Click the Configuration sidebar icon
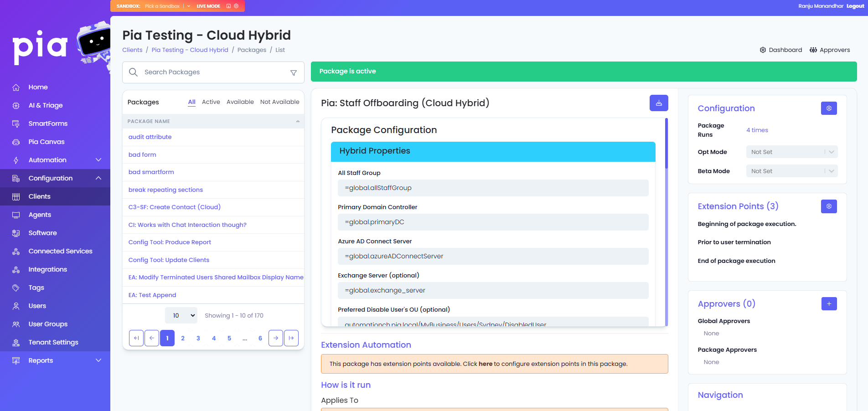This screenshot has height=411, width=868. point(16,178)
